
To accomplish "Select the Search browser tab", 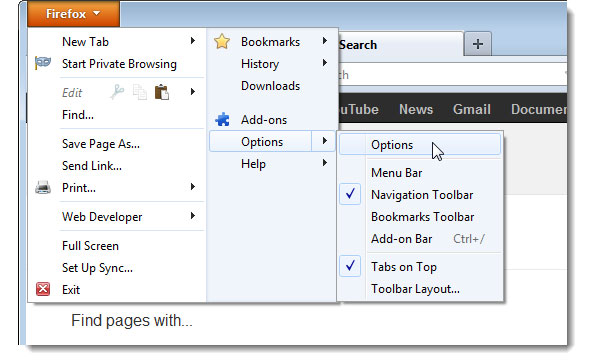I will 400,44.
